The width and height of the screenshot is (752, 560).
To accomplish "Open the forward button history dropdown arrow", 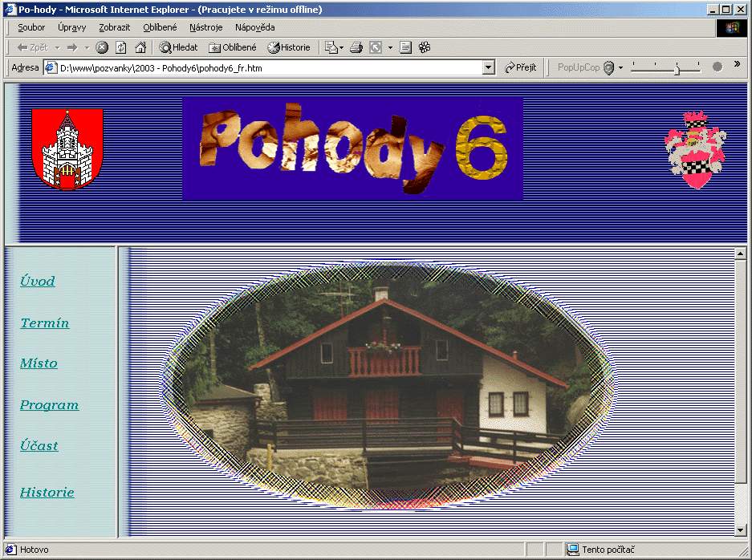I will [87, 47].
